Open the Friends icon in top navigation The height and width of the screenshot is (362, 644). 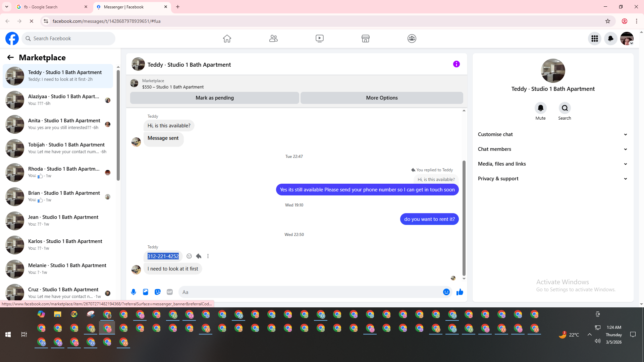click(x=273, y=39)
